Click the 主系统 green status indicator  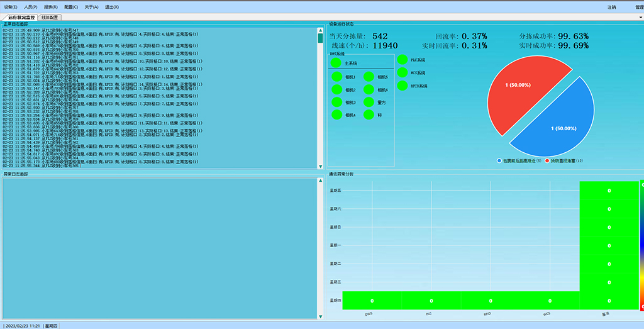tap(336, 63)
